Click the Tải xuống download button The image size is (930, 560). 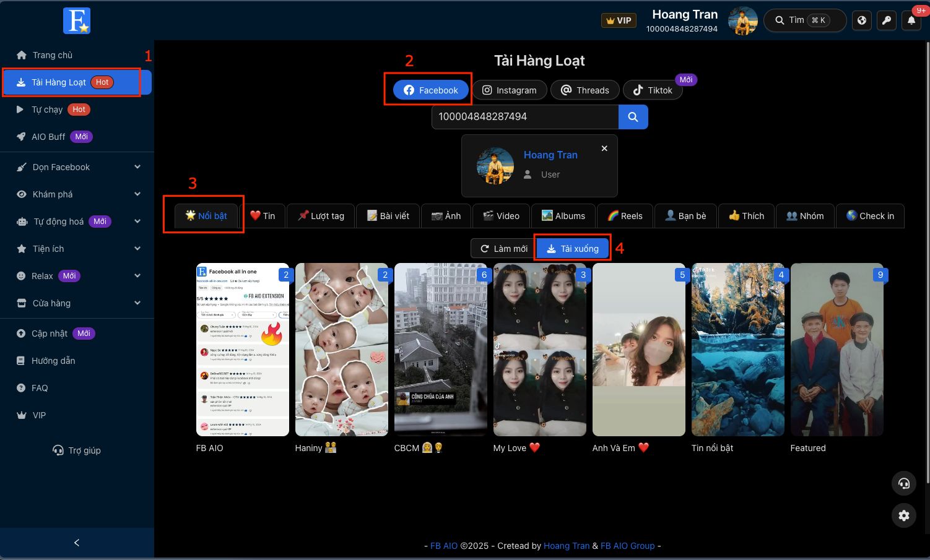[x=573, y=249]
